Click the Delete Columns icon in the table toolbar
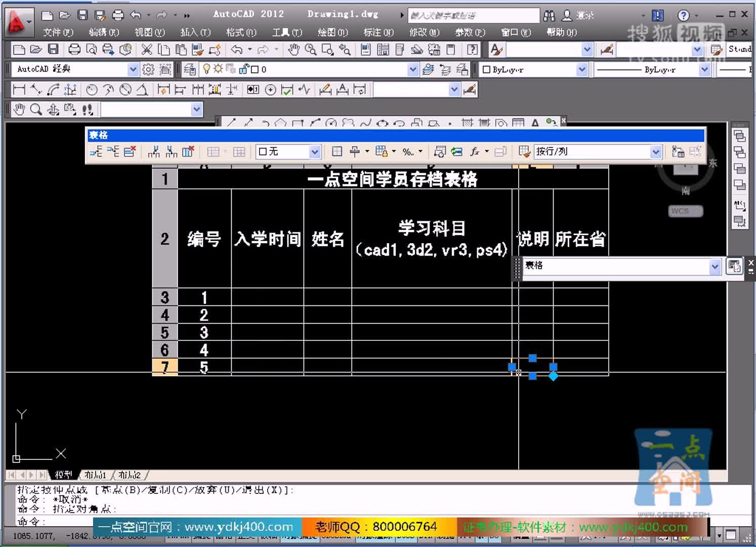The height and width of the screenshot is (547, 756). coord(188,151)
